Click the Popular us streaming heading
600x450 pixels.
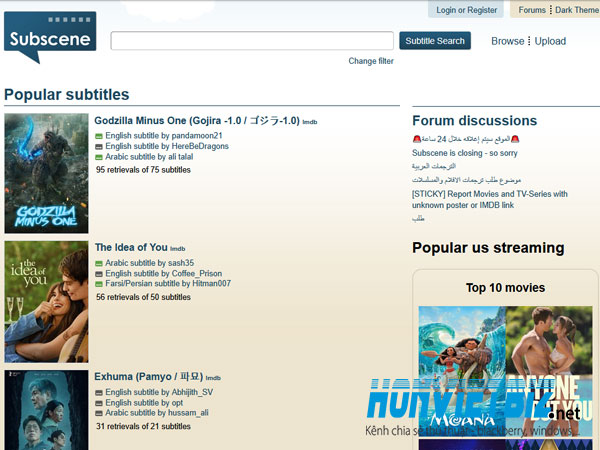click(488, 248)
